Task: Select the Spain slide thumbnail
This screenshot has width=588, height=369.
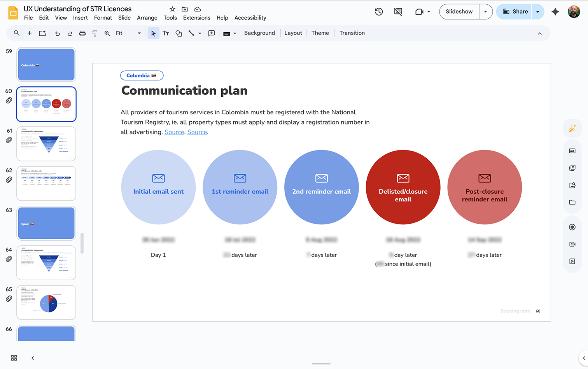Action: 46,223
